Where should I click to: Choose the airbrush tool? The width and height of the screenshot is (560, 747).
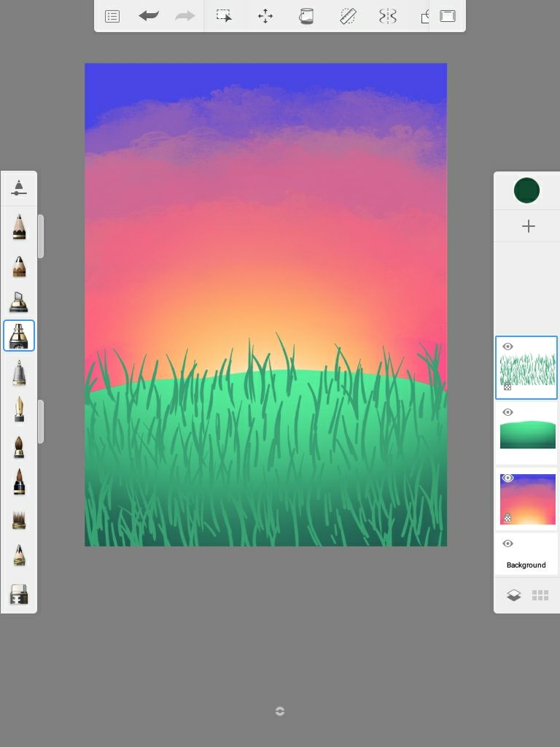click(18, 373)
